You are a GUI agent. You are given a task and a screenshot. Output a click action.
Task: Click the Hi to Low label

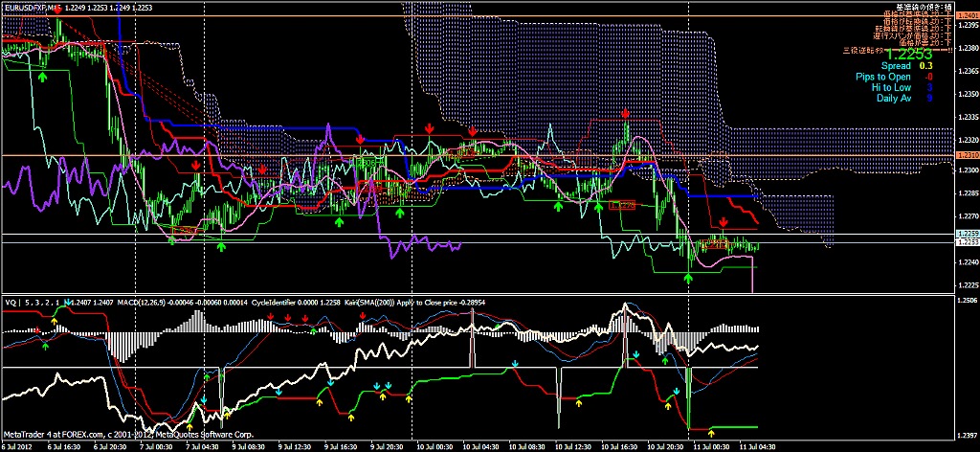coord(890,87)
